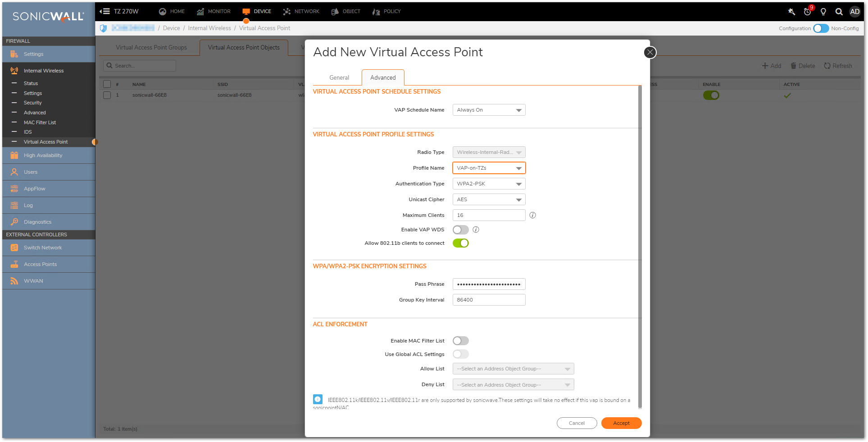Click the Enable VAP WDS info icon
This screenshot has width=868, height=442.
pyautogui.click(x=476, y=230)
